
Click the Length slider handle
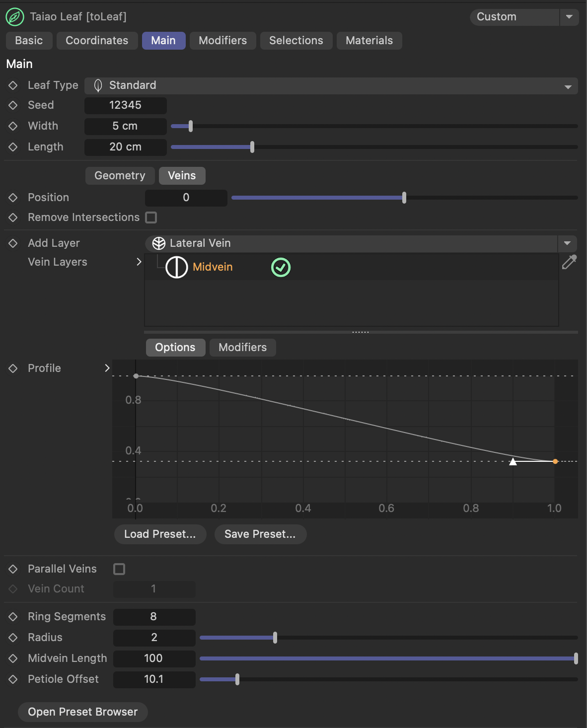coord(252,147)
